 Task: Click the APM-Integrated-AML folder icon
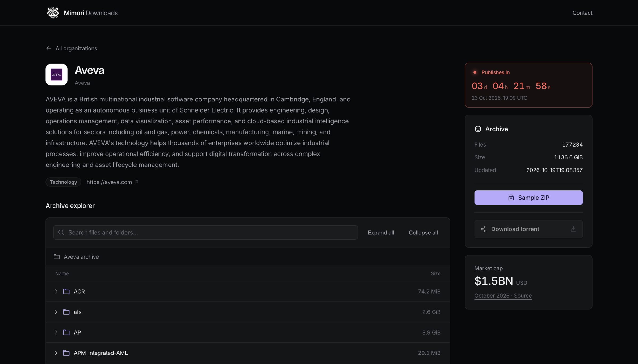point(66,353)
